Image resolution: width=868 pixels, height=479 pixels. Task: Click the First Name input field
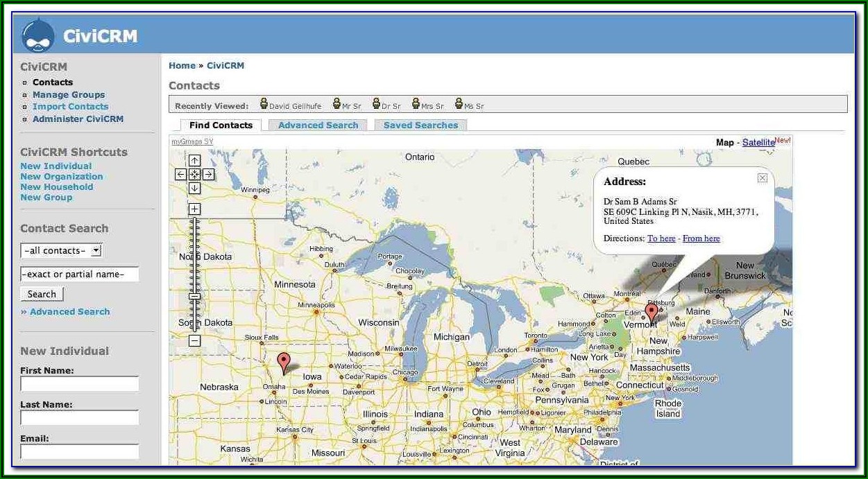[x=79, y=384]
